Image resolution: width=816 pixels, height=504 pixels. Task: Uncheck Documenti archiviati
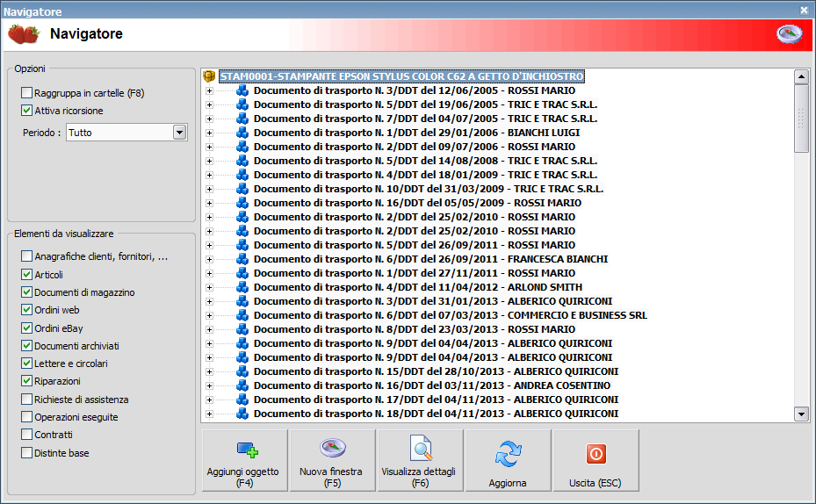click(26, 346)
